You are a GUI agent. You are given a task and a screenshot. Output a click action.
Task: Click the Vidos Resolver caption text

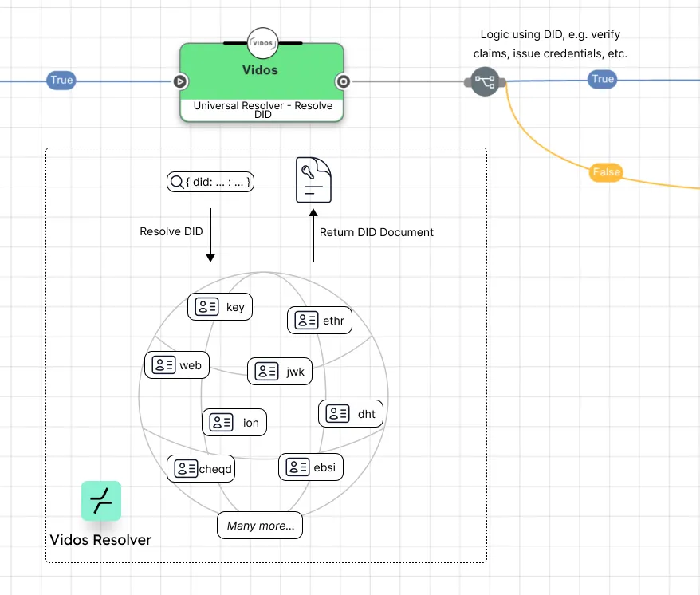[x=100, y=540]
